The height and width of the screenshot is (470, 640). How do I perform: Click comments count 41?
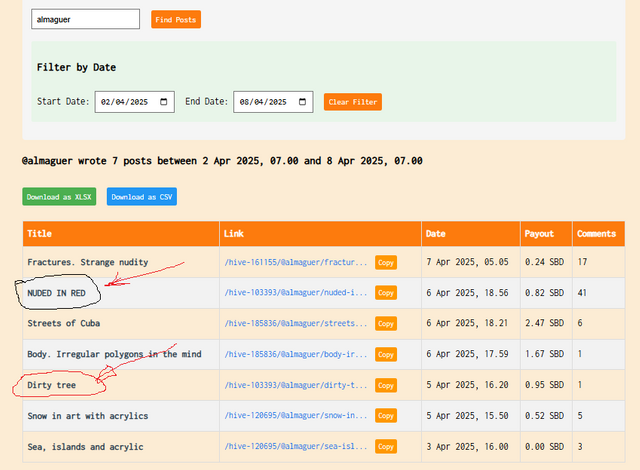582,293
